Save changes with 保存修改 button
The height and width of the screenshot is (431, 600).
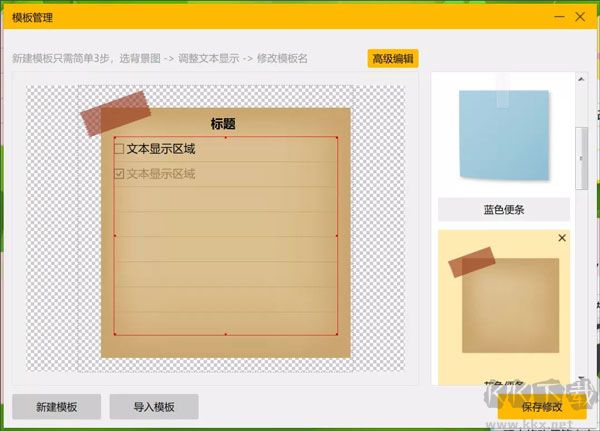[x=542, y=407]
